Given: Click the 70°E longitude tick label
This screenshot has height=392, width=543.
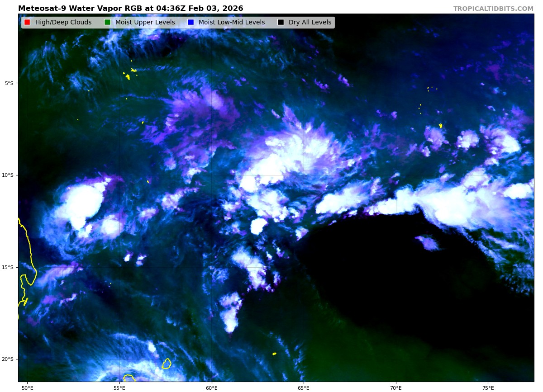Looking at the screenshot, I should pos(396,387).
